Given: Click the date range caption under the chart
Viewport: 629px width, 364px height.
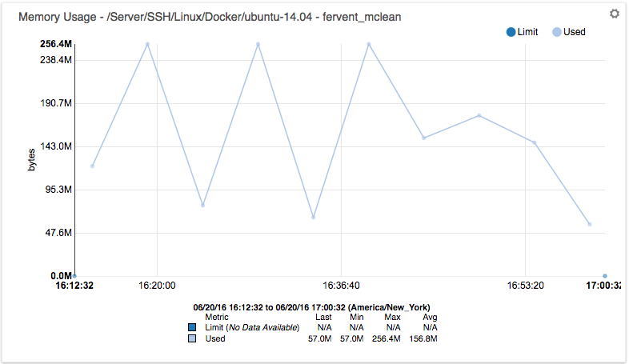Looking at the screenshot, I should [x=311, y=307].
